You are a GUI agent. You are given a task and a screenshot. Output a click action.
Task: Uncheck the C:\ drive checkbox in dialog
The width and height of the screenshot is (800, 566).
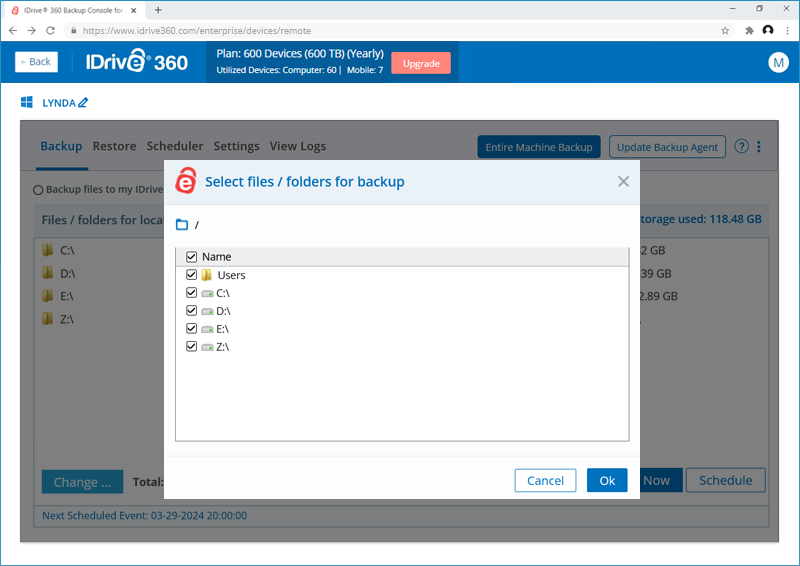(191, 292)
